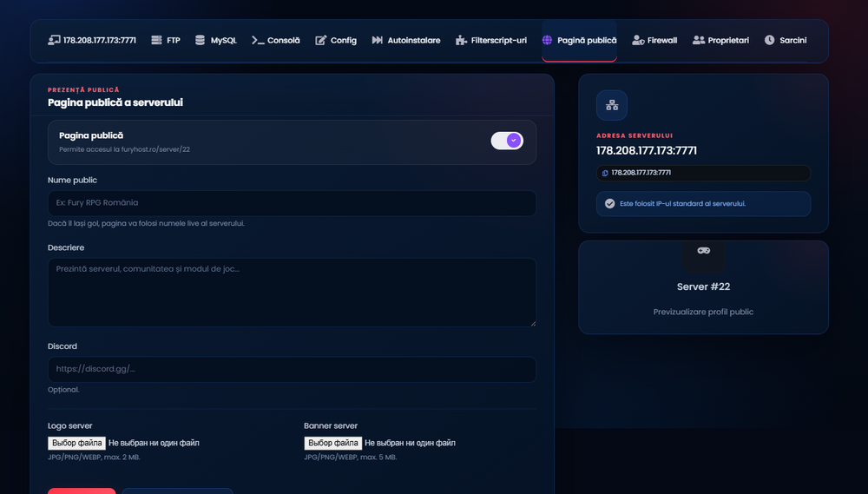The image size is (868, 494).
Task: Switch to the Proprietari tab
Action: 720,40
